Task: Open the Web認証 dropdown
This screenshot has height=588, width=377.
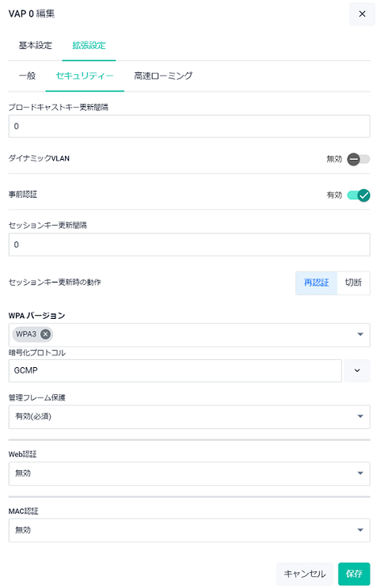Action: (x=189, y=473)
